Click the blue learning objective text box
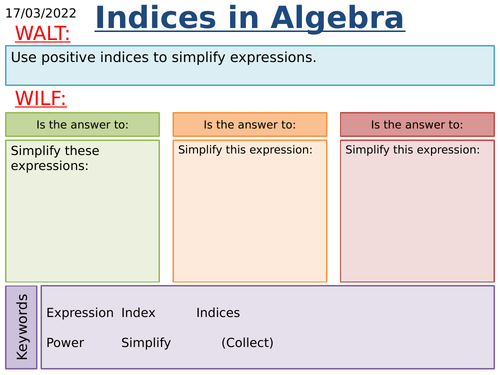The image size is (500, 375). [x=250, y=66]
